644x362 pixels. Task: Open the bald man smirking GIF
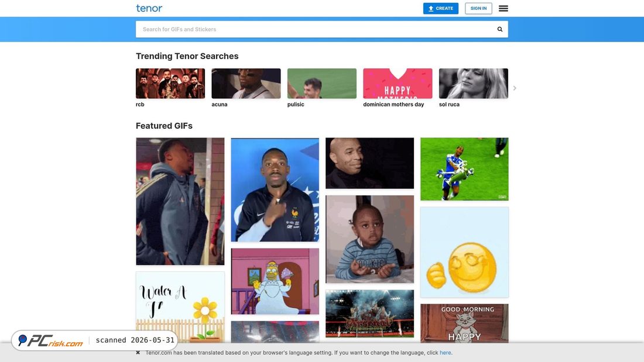(x=369, y=163)
